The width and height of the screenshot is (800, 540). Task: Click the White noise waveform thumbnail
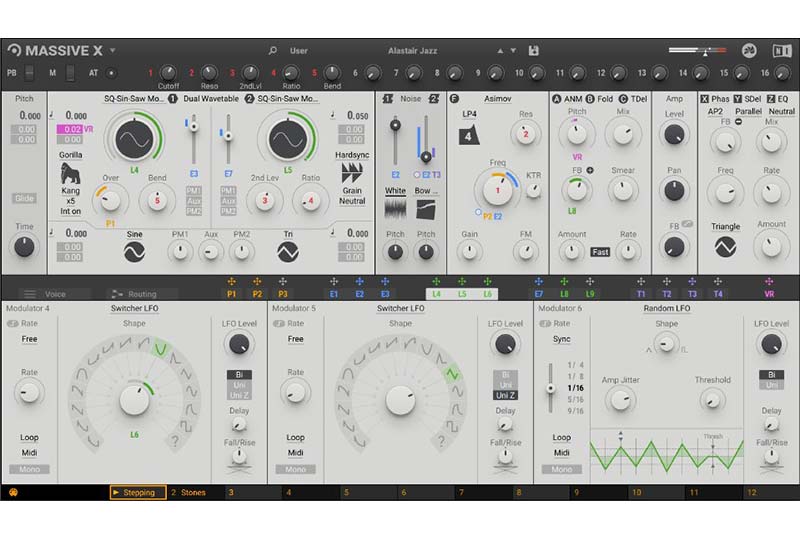395,209
